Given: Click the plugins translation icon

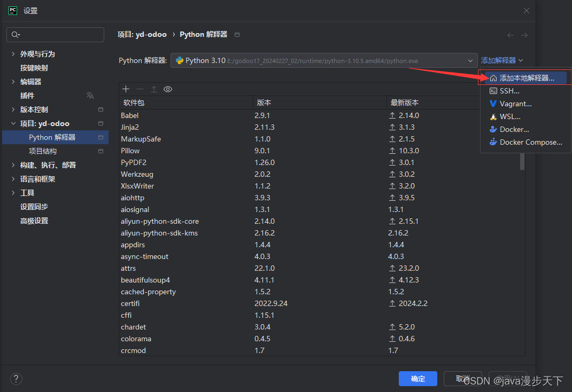Looking at the screenshot, I should click(90, 96).
